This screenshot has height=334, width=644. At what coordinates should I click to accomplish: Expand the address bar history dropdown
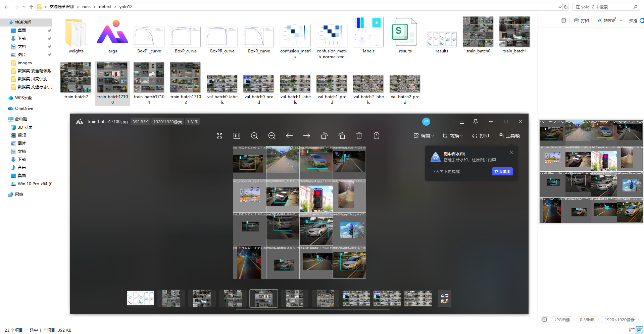click(560, 7)
